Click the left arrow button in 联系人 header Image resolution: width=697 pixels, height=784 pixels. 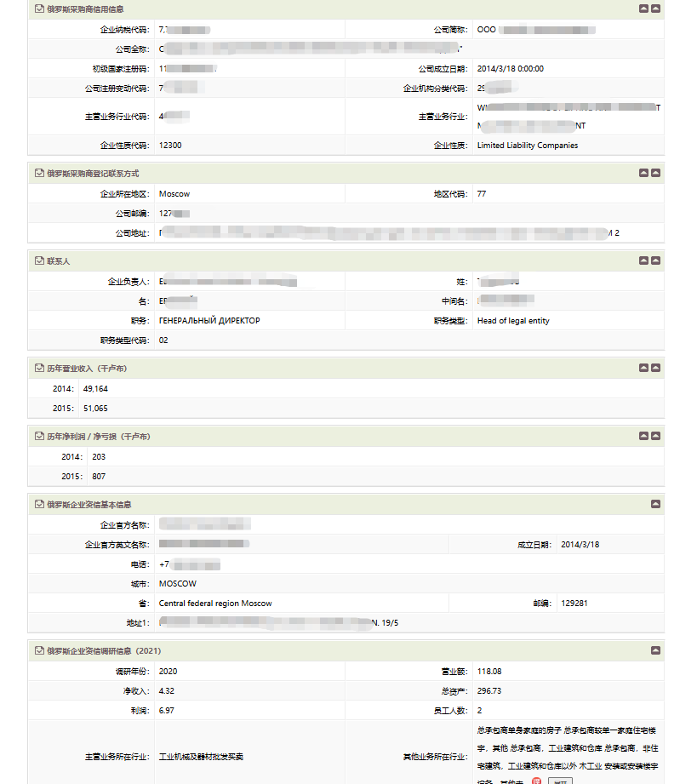click(x=644, y=260)
